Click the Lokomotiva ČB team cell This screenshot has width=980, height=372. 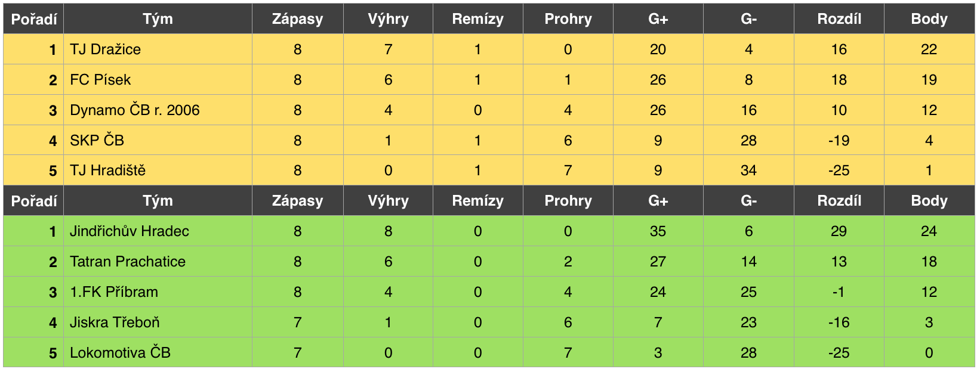coord(158,353)
